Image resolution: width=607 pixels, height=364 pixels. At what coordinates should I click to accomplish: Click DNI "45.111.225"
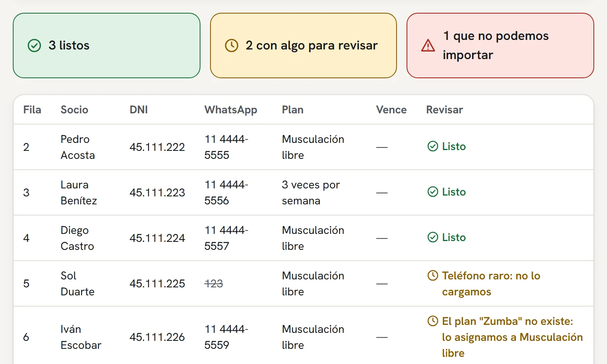[x=157, y=284]
